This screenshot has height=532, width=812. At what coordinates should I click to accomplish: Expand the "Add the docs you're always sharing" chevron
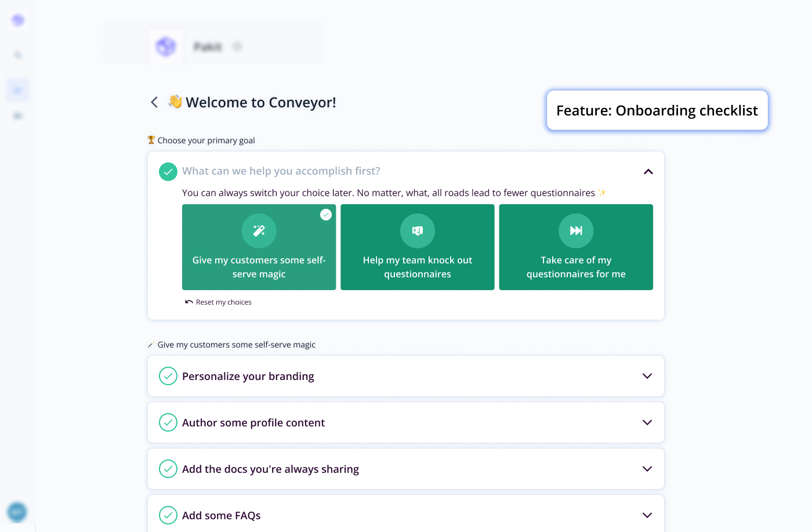(x=647, y=469)
